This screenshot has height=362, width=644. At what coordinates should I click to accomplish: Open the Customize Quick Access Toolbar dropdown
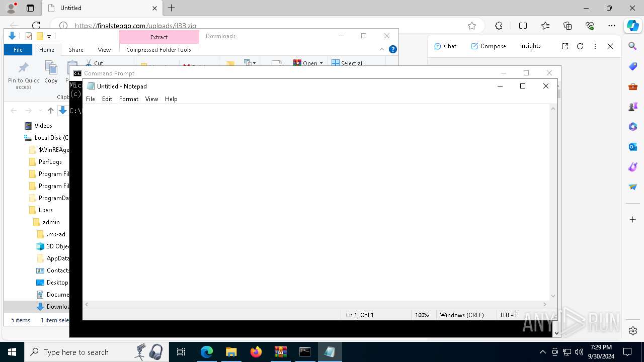49,36
